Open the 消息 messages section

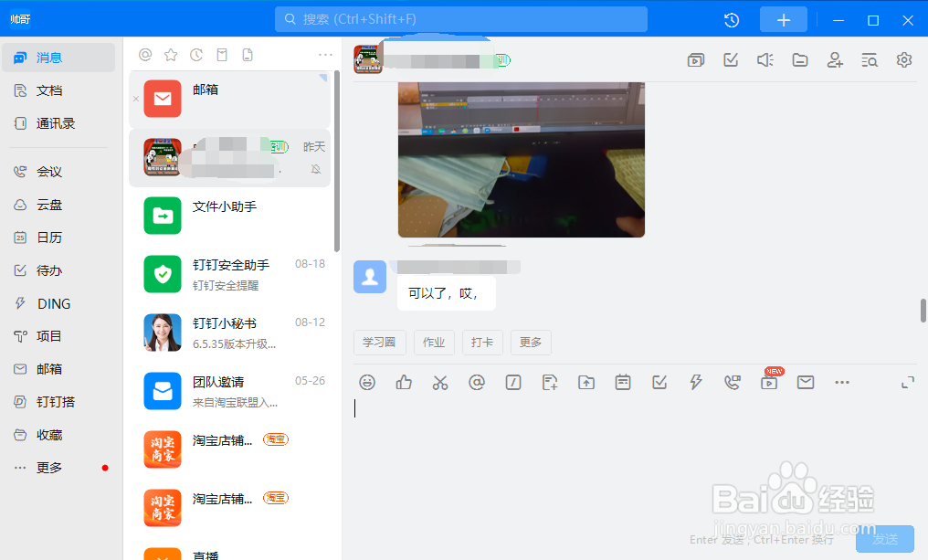(58, 58)
